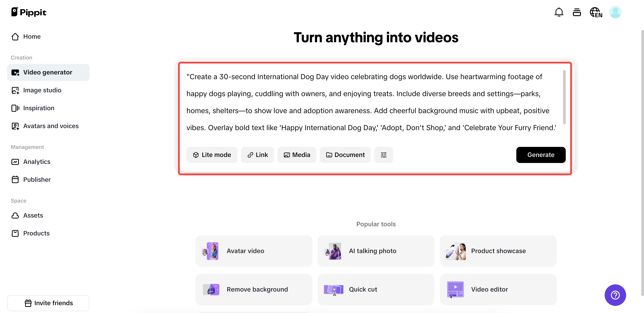Open advanced generation settings
This screenshot has width=644, height=313.
point(383,155)
